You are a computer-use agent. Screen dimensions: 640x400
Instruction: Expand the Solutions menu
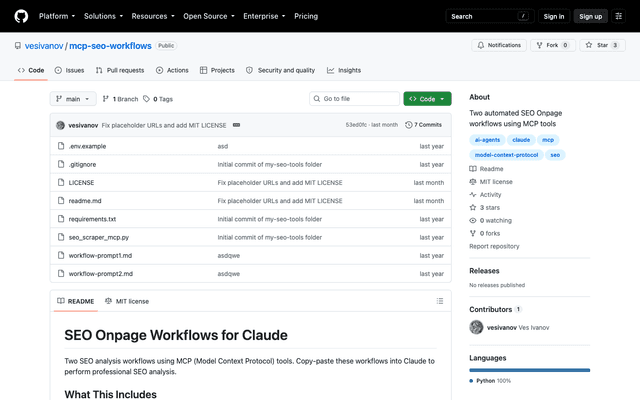click(103, 16)
